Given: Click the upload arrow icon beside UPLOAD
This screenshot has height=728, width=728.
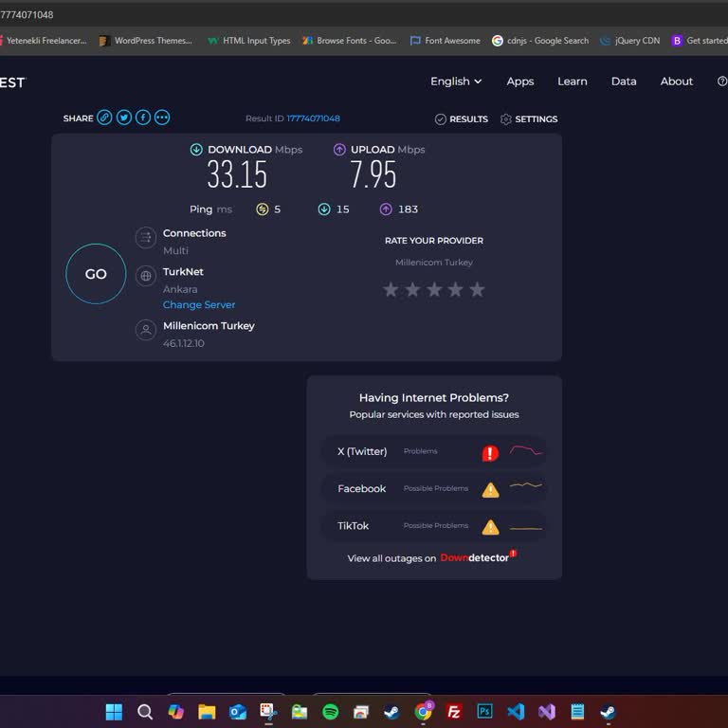Looking at the screenshot, I should pyautogui.click(x=339, y=150).
